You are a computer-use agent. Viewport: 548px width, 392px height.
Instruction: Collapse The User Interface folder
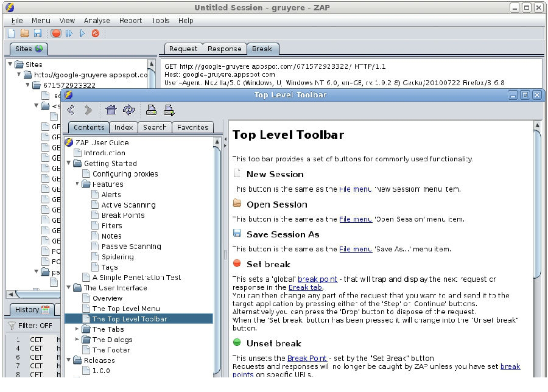69,287
